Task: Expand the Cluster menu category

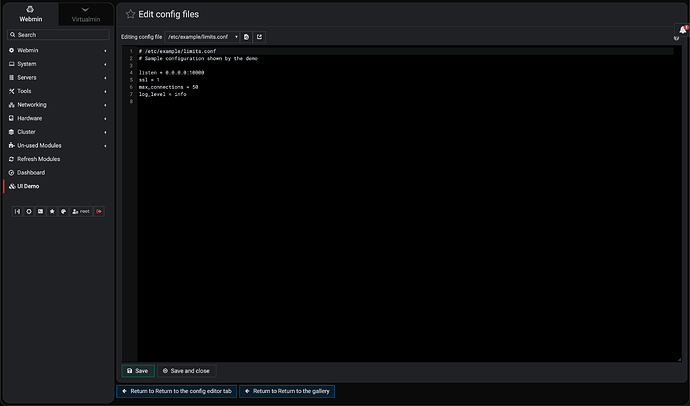Action: point(58,132)
